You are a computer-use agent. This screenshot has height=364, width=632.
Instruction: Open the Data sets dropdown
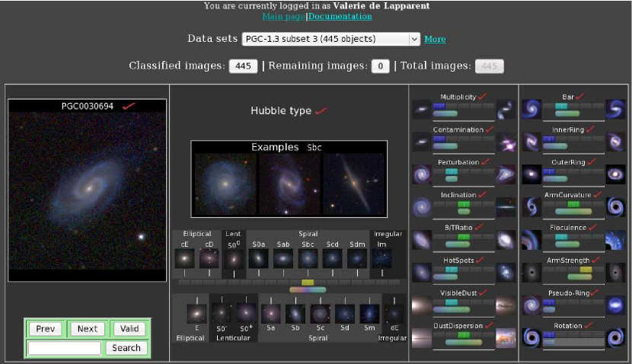(x=330, y=39)
